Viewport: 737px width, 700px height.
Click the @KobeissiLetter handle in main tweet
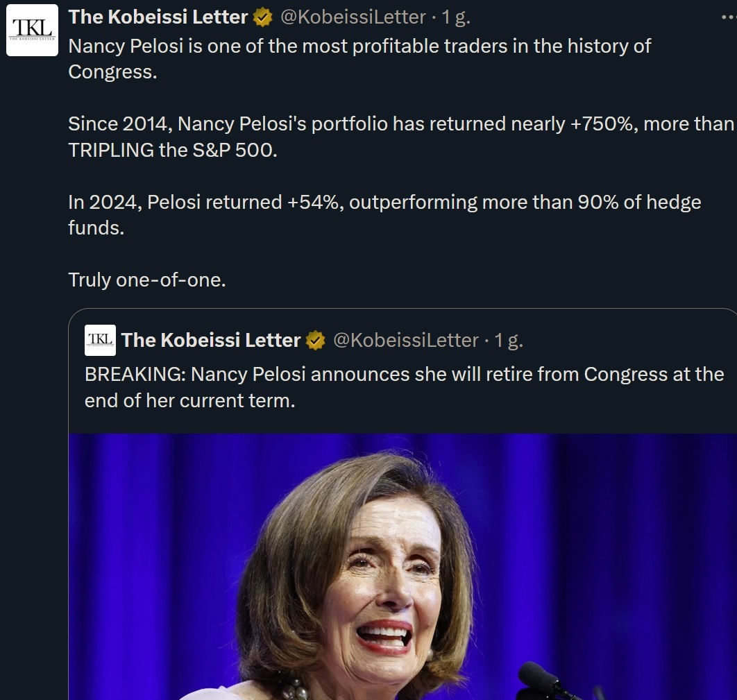click(353, 17)
